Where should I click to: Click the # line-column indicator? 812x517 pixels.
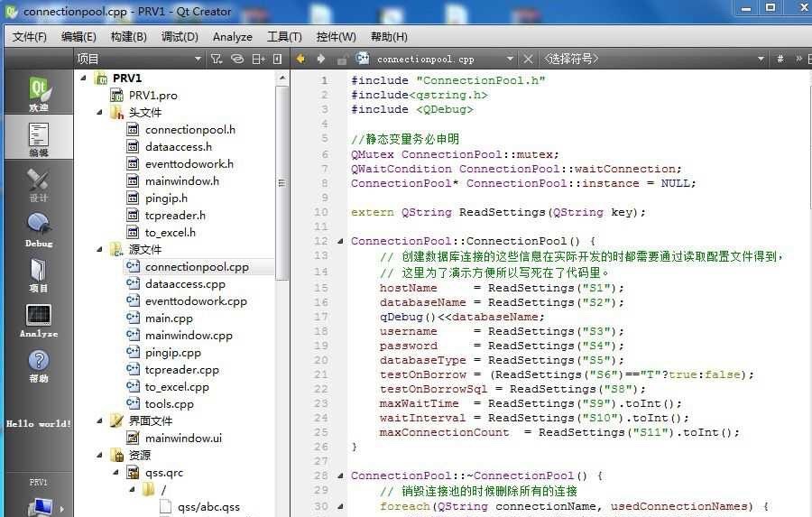pyautogui.click(x=780, y=59)
